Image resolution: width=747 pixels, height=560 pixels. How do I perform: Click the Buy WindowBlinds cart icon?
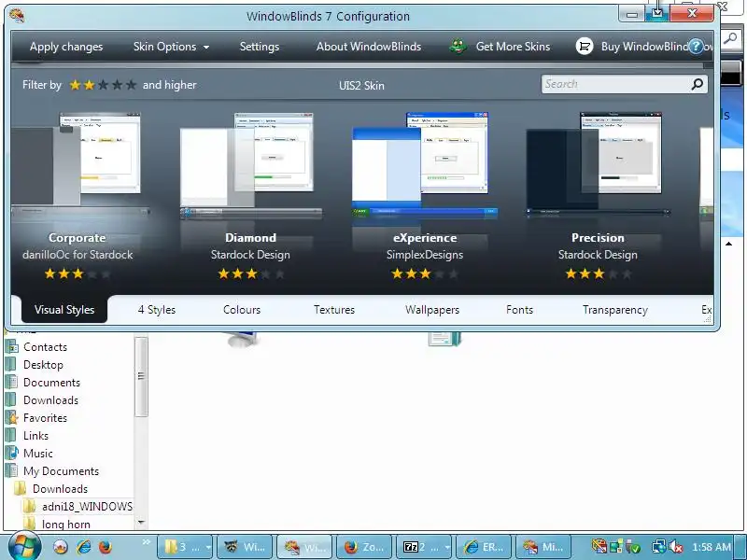[585, 46]
